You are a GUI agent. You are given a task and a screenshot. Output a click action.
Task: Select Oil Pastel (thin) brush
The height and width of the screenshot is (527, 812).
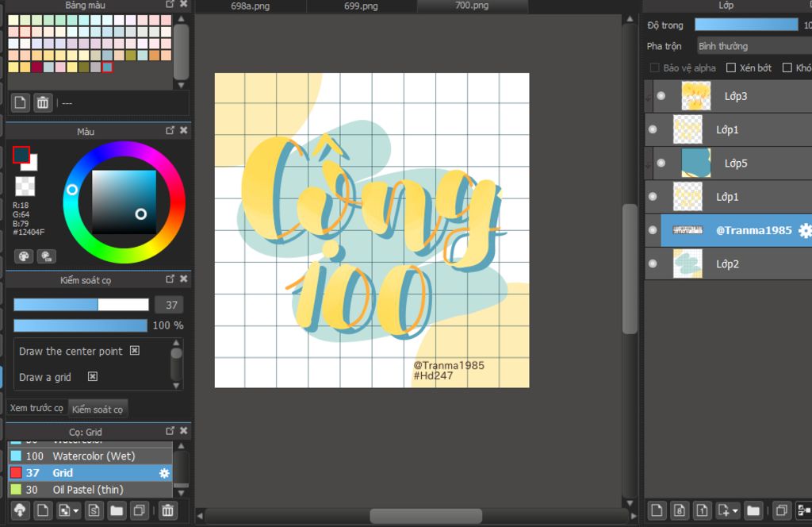[x=90, y=490]
